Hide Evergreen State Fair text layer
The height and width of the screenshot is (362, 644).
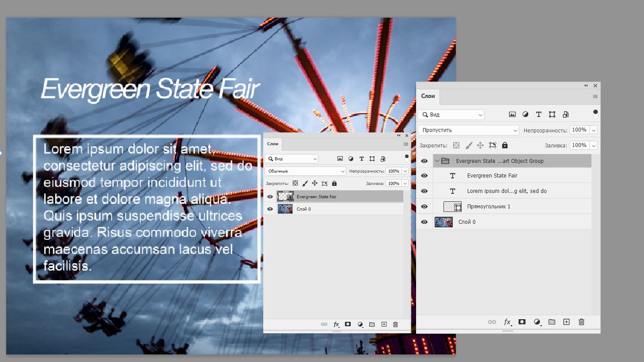(x=424, y=176)
